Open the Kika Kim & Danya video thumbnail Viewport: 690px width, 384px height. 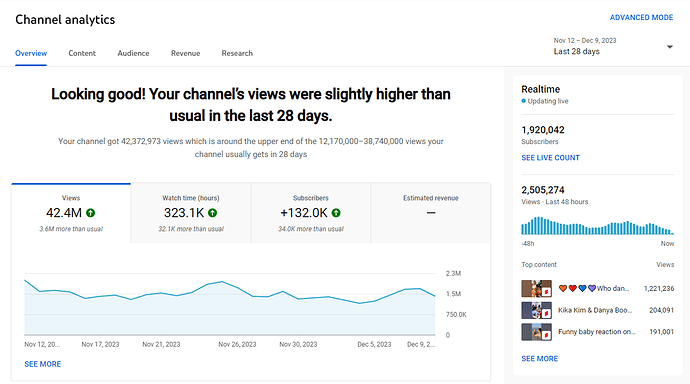[536, 310]
